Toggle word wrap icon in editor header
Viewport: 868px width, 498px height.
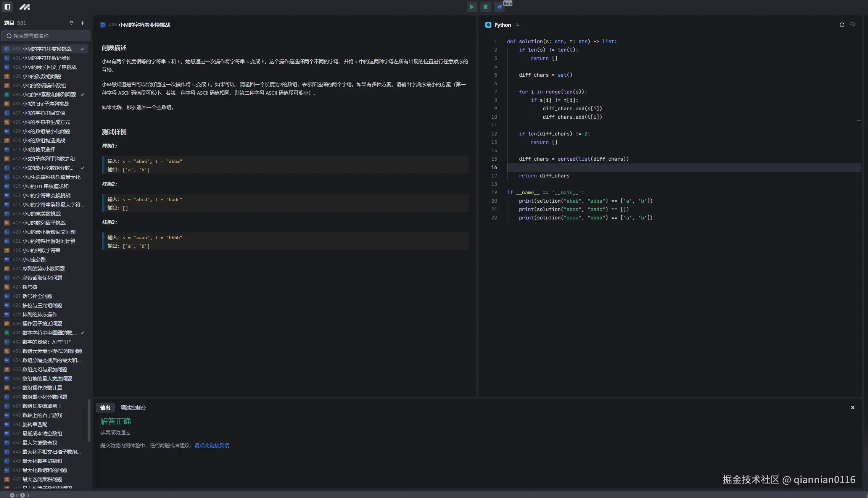[x=853, y=25]
